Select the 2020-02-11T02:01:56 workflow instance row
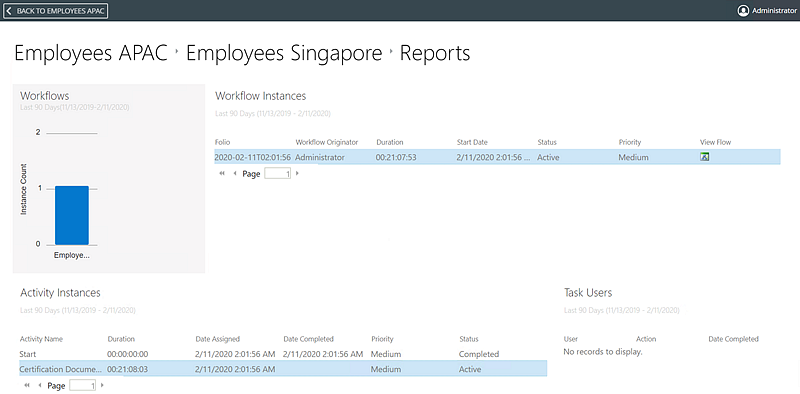800x394 pixels. (x=497, y=157)
